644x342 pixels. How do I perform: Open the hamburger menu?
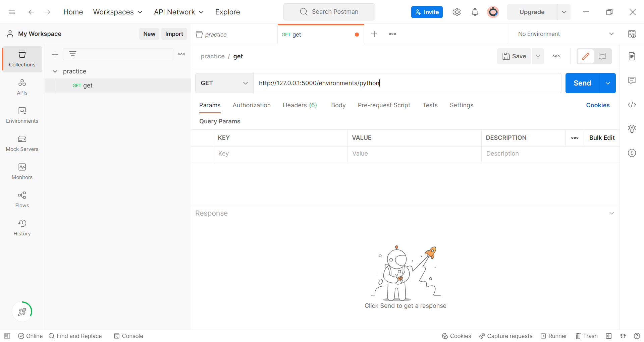pos(12,12)
